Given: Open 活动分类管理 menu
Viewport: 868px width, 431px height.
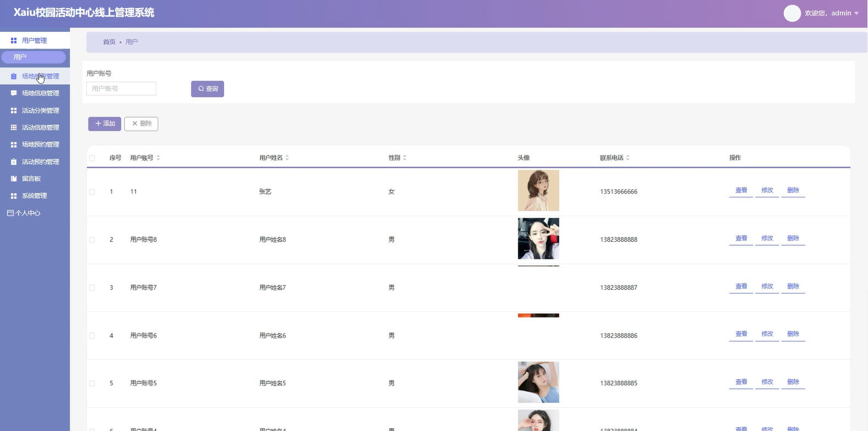Looking at the screenshot, I should [35, 110].
